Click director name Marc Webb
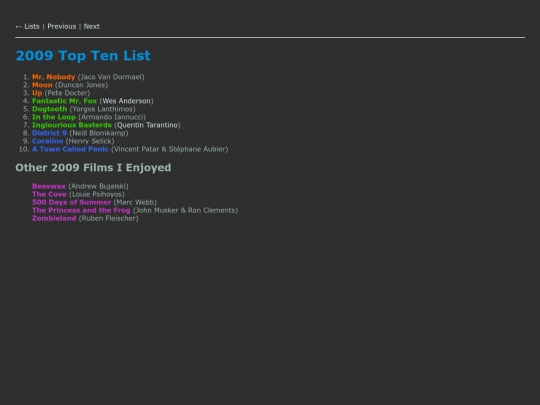This screenshot has height=405, width=540. pyautogui.click(x=135, y=202)
